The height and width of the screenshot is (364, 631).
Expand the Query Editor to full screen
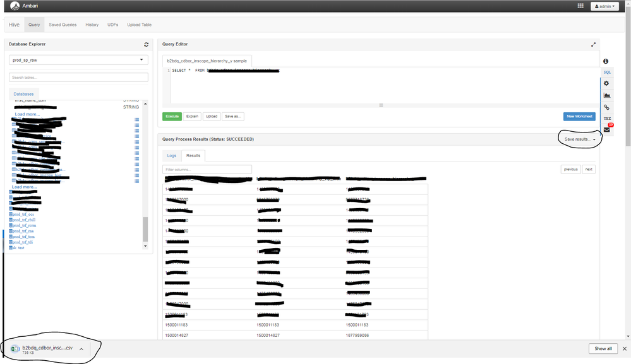click(593, 45)
